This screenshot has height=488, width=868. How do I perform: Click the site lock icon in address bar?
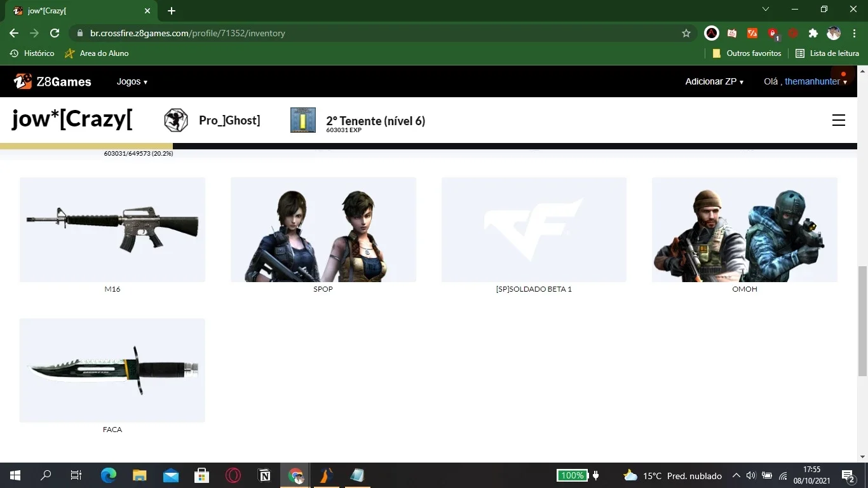click(80, 33)
